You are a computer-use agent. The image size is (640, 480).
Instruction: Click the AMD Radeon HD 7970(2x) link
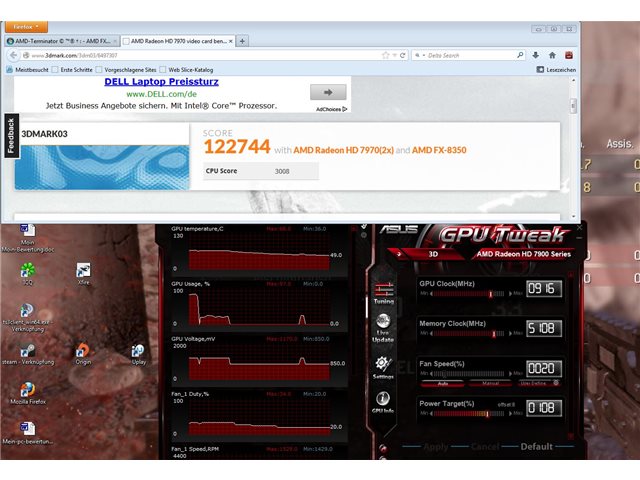[x=344, y=150]
